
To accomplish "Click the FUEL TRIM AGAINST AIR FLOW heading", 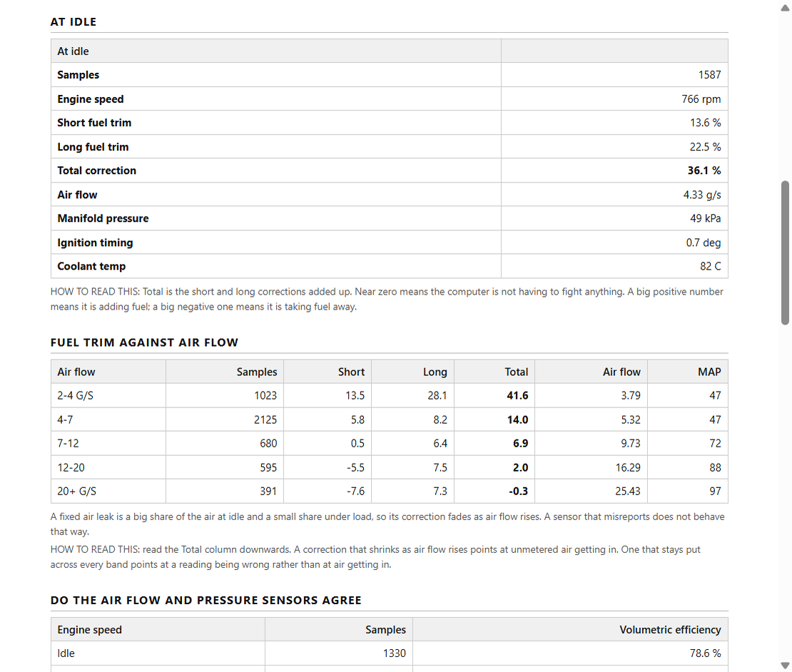I will [144, 342].
